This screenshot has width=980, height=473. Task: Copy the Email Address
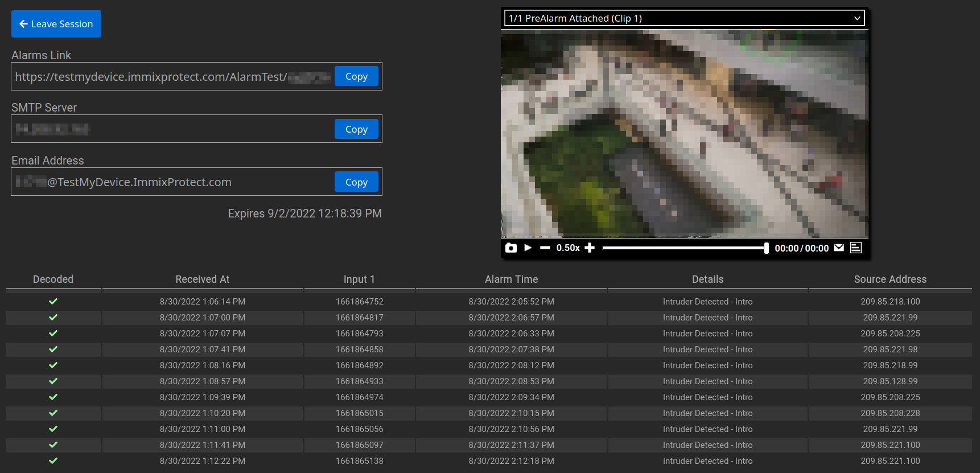pos(356,182)
